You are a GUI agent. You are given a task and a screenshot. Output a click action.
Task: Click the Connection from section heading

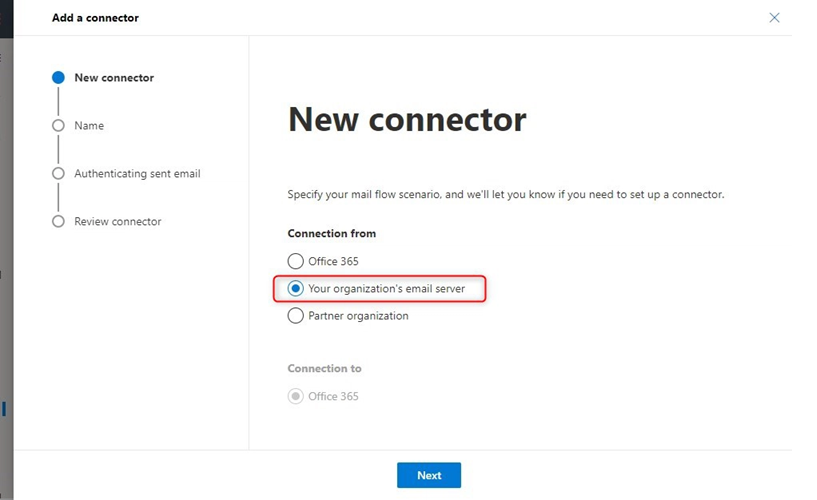[332, 234]
